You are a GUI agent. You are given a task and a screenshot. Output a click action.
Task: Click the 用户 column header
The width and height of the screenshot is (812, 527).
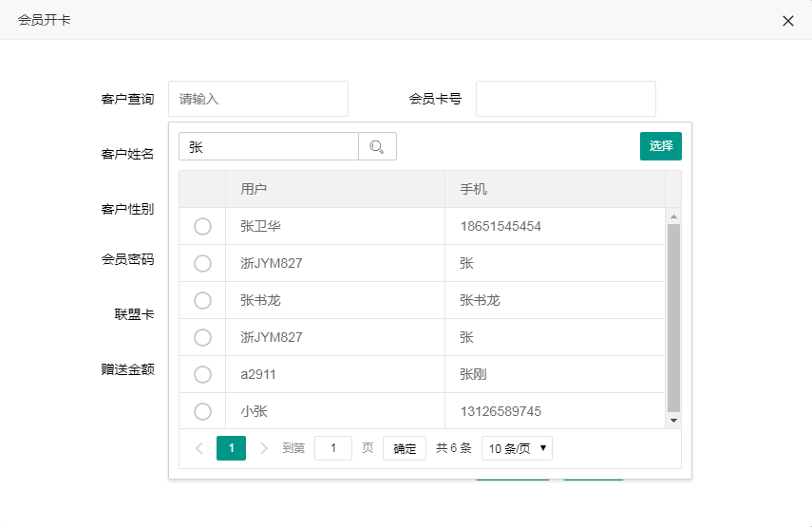[254, 189]
